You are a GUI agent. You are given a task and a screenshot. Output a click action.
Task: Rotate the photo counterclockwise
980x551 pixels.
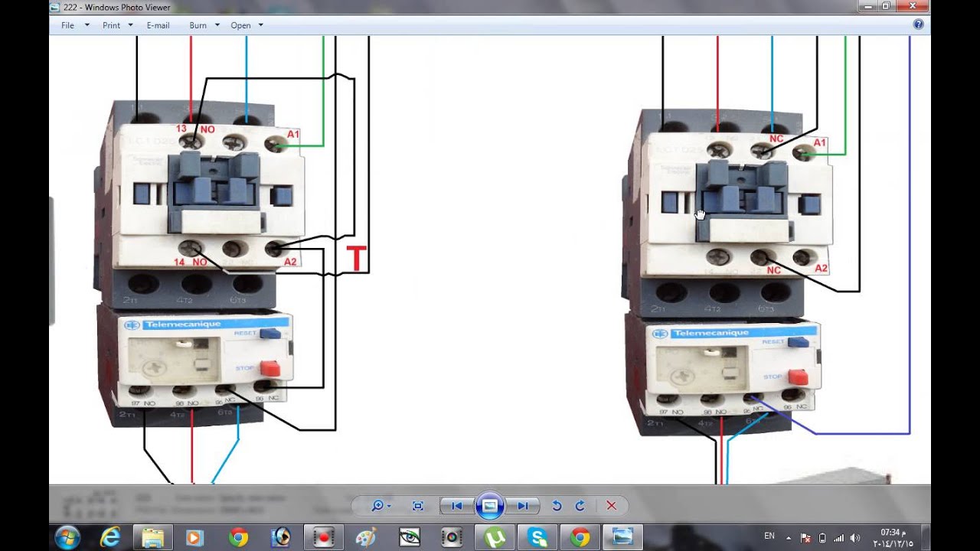pyautogui.click(x=557, y=506)
